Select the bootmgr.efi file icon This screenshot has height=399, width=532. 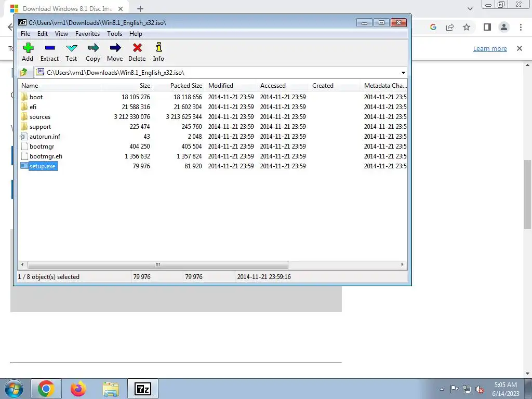(24, 156)
